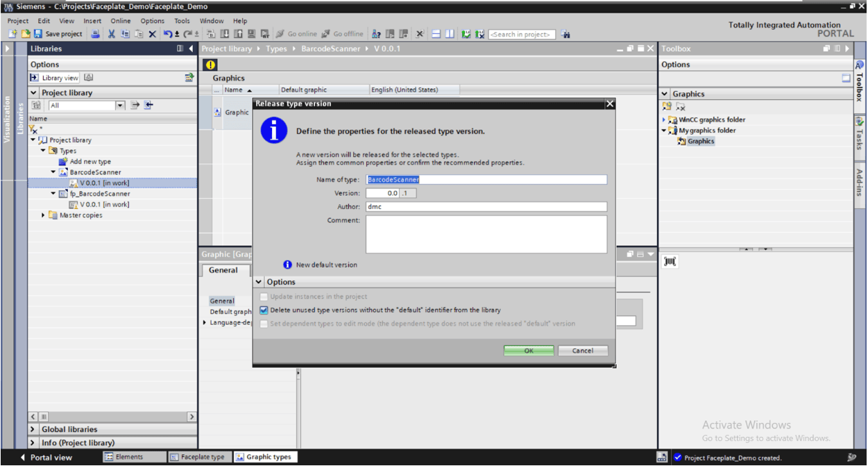Open the Online menu
The height and width of the screenshot is (466, 868).
pos(121,21)
